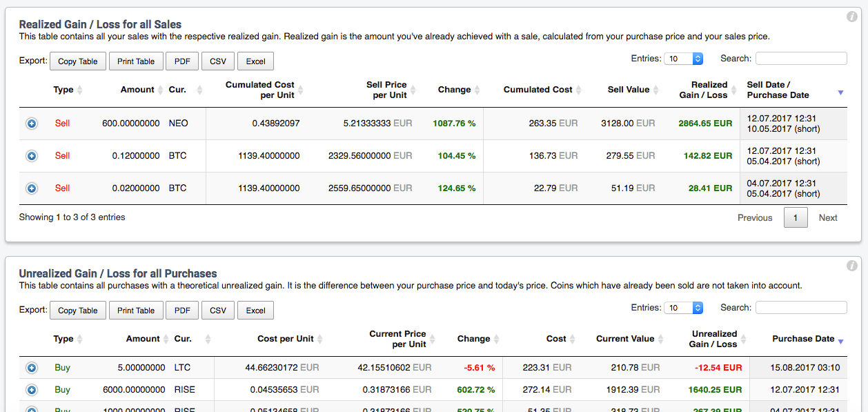Sort sales by Realized Gain / Loss
Viewport: 868px width, 412px height.
click(709, 90)
